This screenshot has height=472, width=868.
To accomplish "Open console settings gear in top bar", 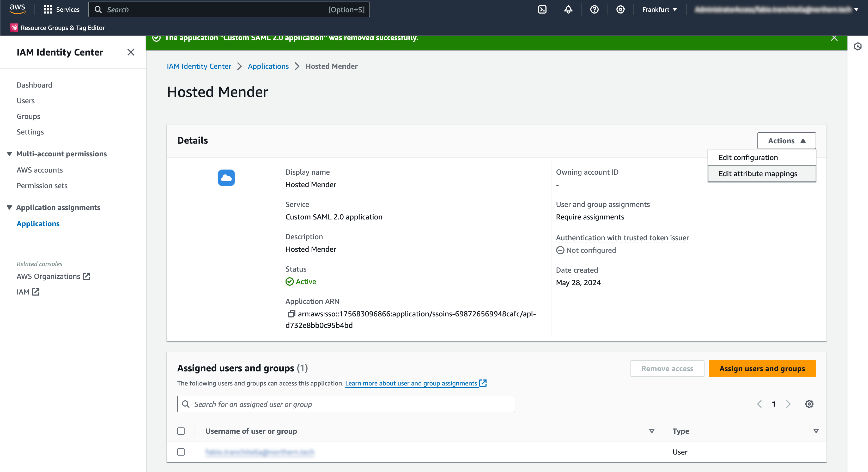I will tap(620, 9).
